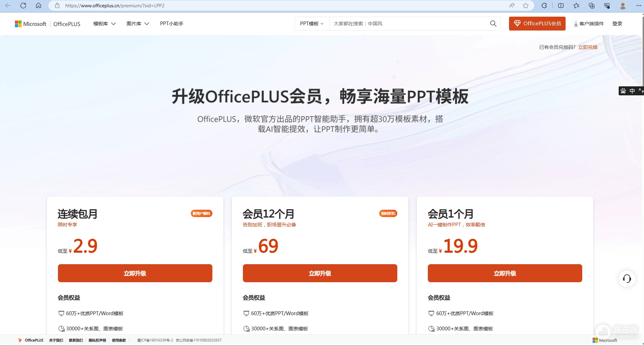Open 隐私权声明 footer link
This screenshot has width=644, height=346.
(x=97, y=340)
